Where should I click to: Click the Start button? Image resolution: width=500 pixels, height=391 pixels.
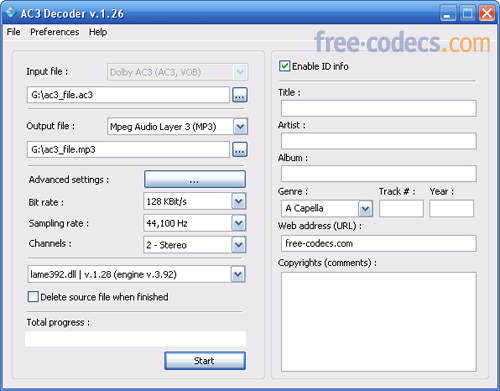click(205, 361)
